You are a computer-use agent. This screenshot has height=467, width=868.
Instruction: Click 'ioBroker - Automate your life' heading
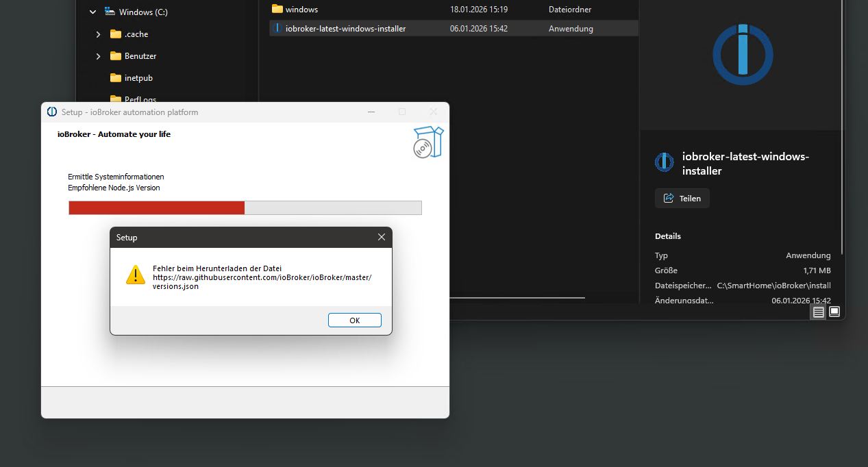(114, 134)
